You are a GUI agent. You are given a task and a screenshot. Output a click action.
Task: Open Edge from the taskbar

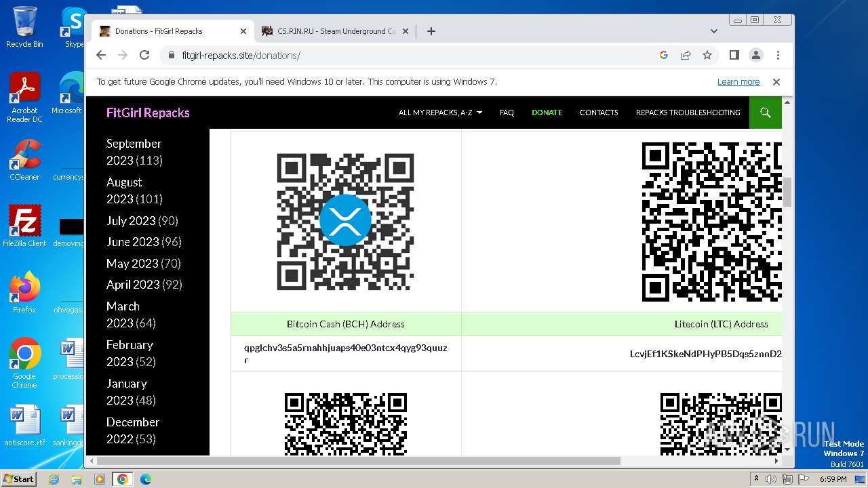coord(145,479)
